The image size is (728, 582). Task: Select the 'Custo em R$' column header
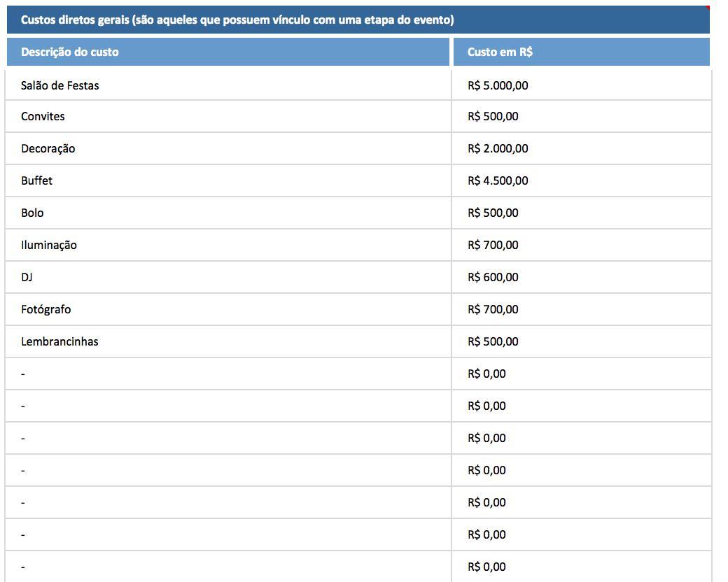(581, 52)
